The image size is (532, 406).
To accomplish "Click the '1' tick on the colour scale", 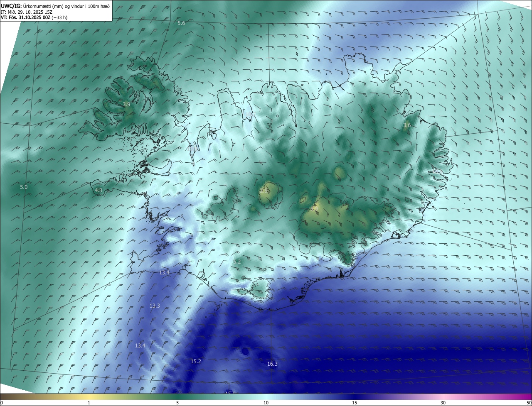I will pos(89,403).
